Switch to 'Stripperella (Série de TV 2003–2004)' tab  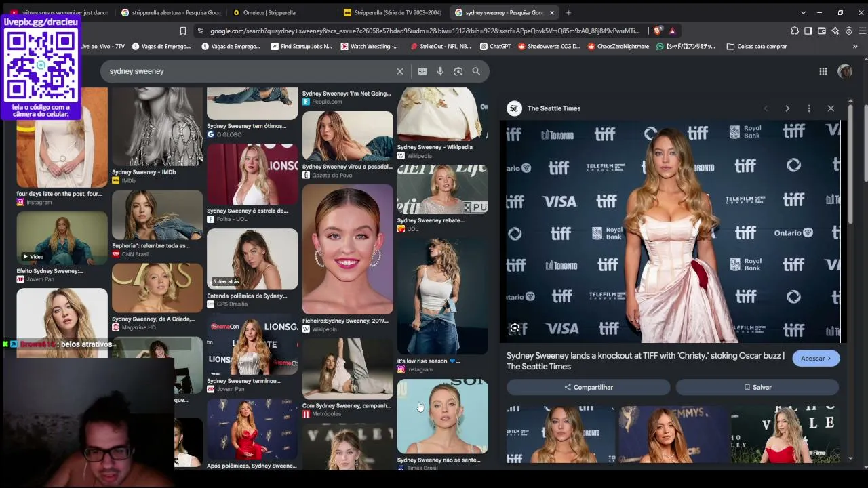point(393,12)
